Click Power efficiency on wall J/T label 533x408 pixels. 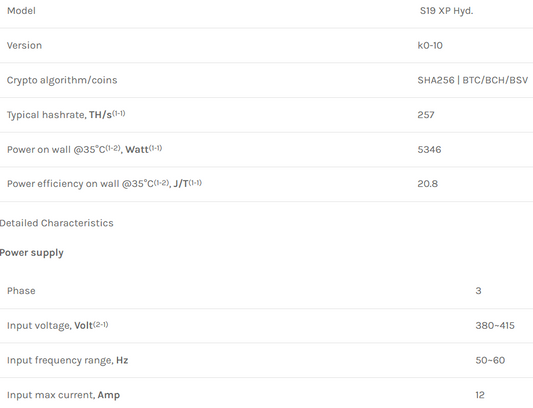coord(104,184)
